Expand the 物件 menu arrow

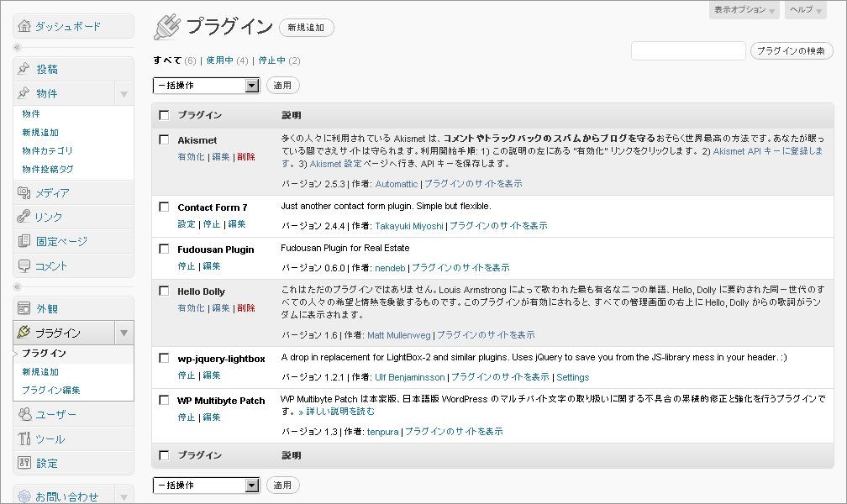coord(124,94)
